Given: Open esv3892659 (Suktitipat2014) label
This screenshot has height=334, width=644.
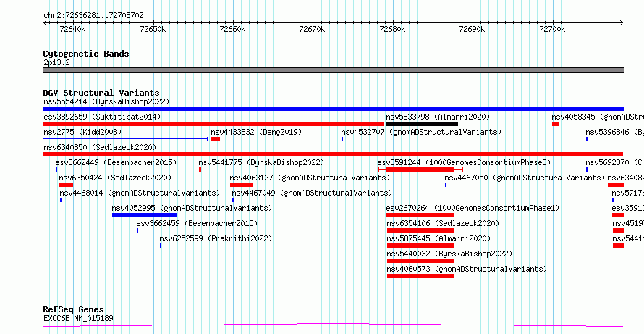Looking at the screenshot, I should 102,117.
